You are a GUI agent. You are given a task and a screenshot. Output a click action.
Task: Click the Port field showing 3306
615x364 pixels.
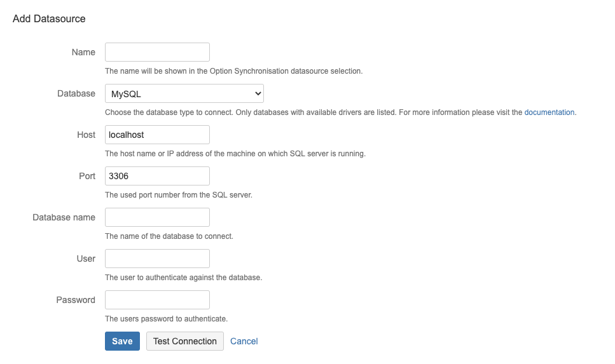pyautogui.click(x=157, y=176)
